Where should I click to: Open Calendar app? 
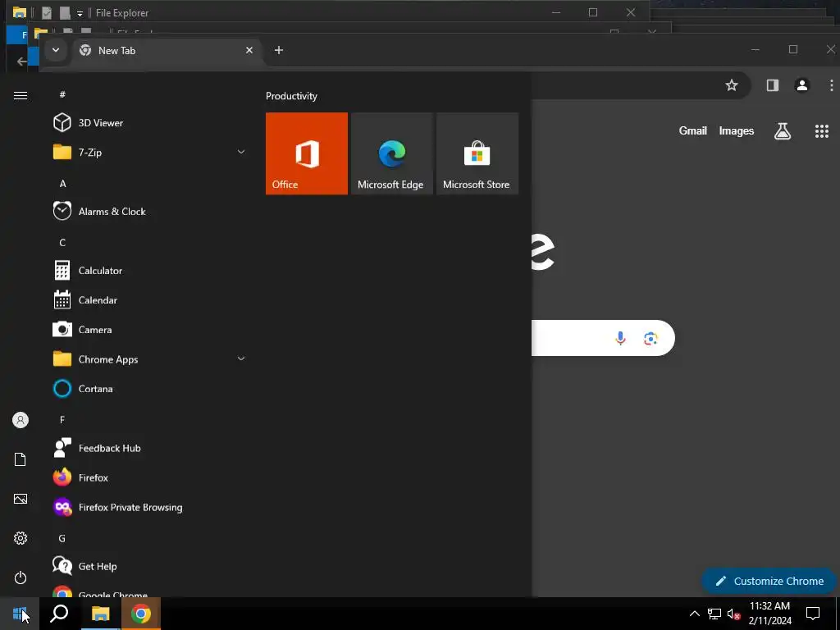(150, 300)
